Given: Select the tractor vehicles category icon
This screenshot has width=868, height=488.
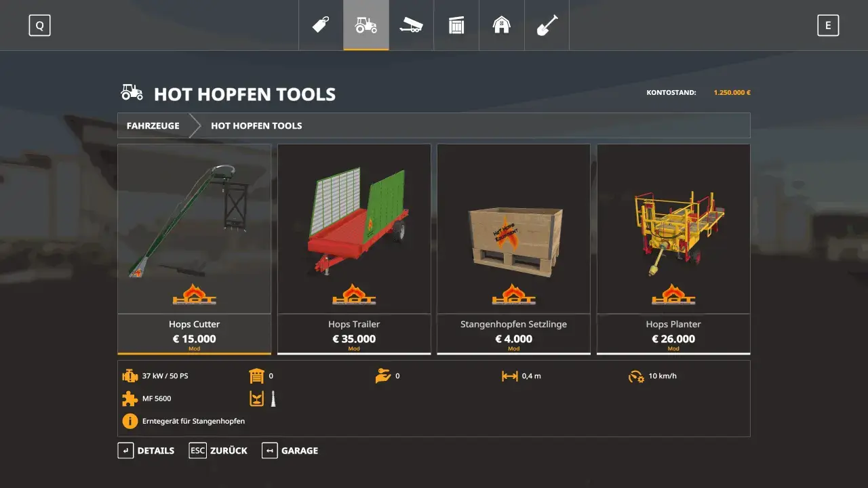Looking at the screenshot, I should (x=366, y=25).
